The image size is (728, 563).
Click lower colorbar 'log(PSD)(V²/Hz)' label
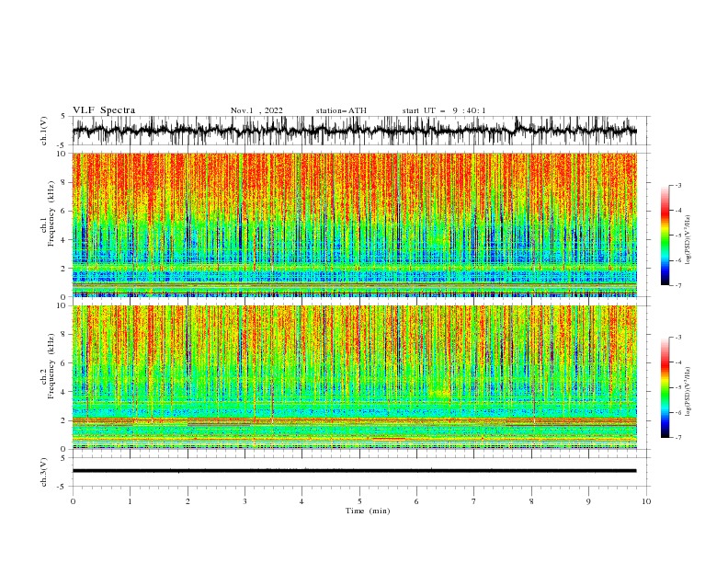688,392
